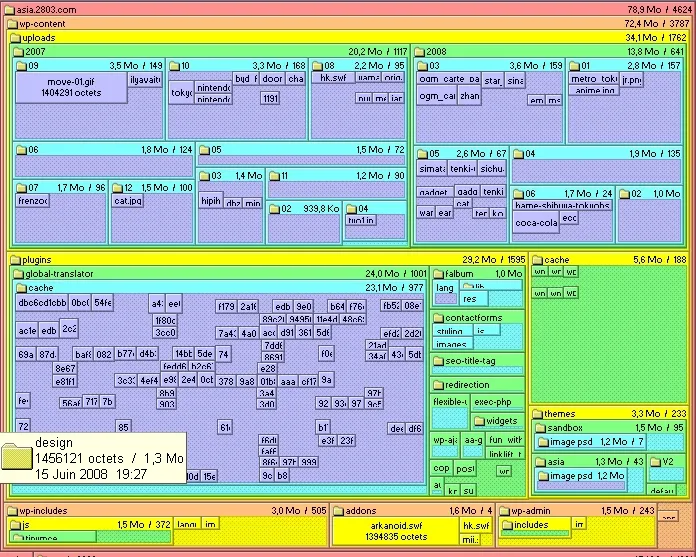Image resolution: width=696 pixels, height=557 pixels.
Task: Select the wp-admin folder icon
Action: pyautogui.click(x=505, y=511)
